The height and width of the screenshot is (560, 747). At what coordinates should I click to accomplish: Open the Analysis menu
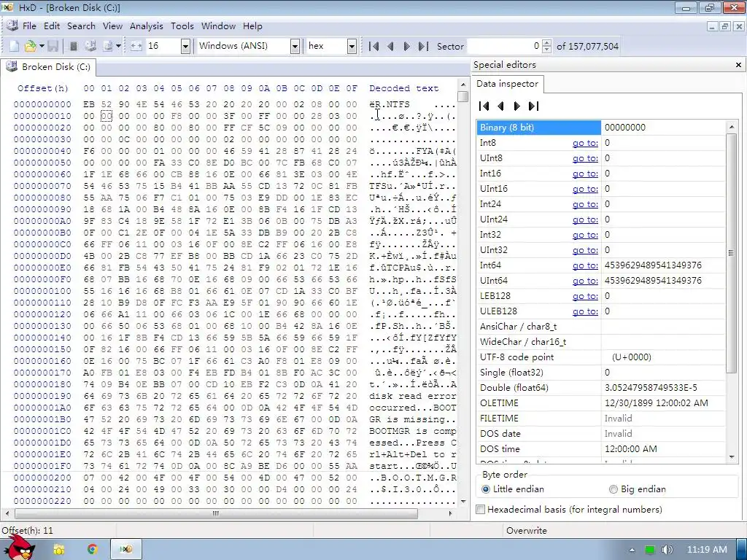point(146,26)
